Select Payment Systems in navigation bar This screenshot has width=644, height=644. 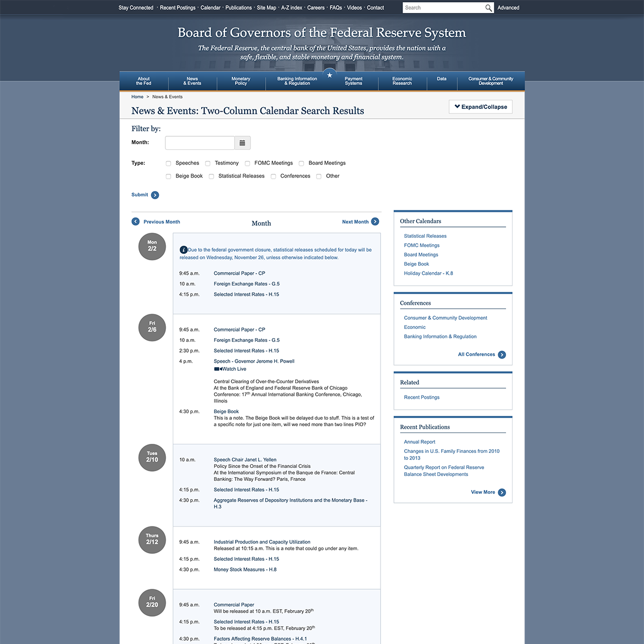point(353,81)
